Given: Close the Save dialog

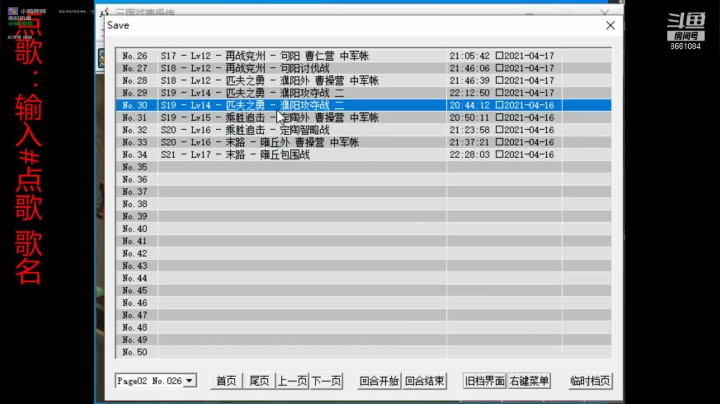Looking at the screenshot, I should click(610, 25).
